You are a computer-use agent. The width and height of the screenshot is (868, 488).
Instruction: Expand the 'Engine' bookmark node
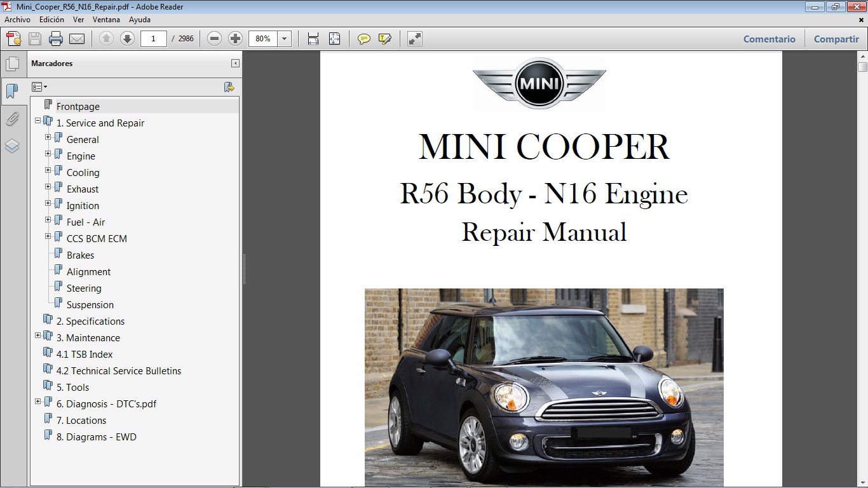pyautogui.click(x=47, y=154)
